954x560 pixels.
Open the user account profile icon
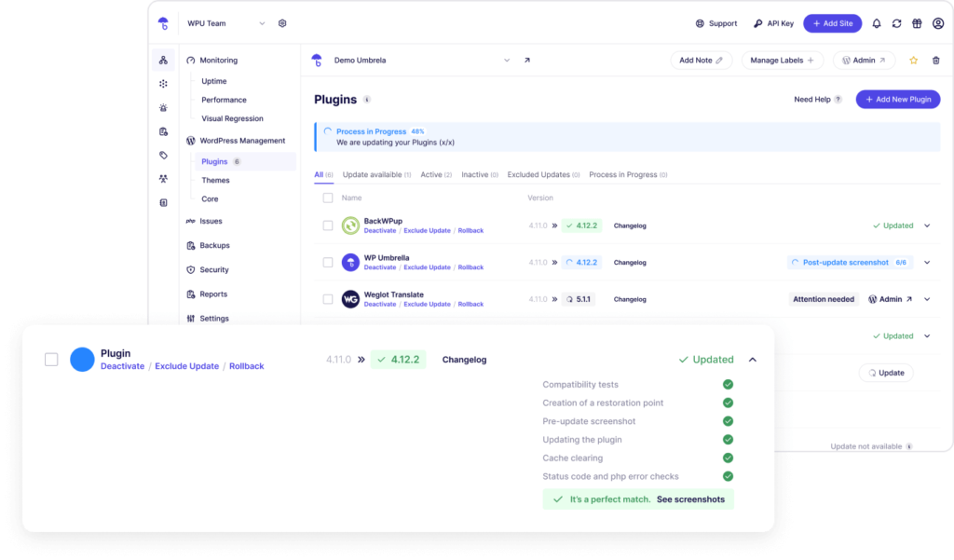coord(937,23)
